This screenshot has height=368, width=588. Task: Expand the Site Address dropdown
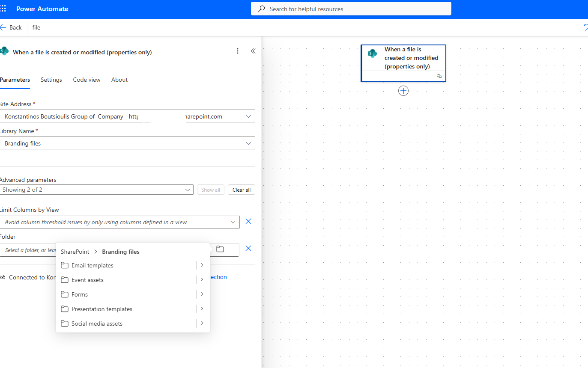tap(248, 116)
